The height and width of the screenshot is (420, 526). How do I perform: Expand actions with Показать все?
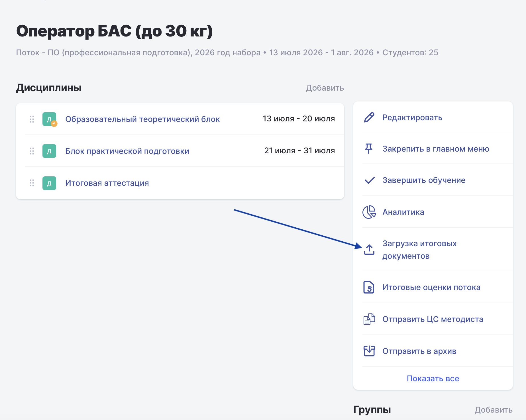(433, 378)
